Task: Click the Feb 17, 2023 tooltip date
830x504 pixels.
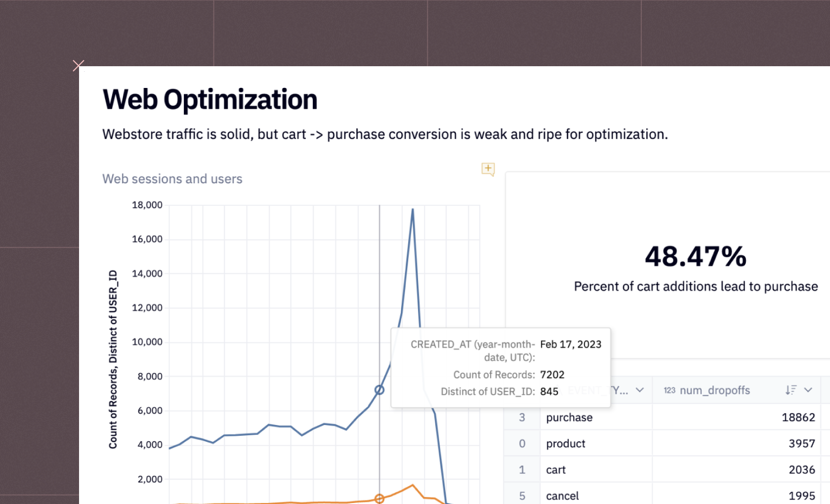Action: click(571, 344)
